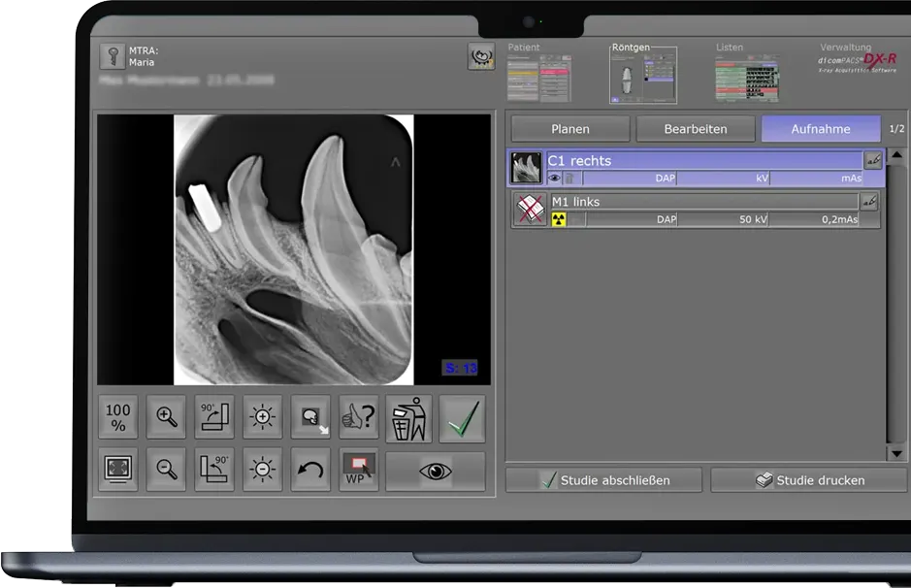Viewport: 911px width, 588px height.
Task: Decrease brightness with the sun minus icon
Action: tap(263, 470)
